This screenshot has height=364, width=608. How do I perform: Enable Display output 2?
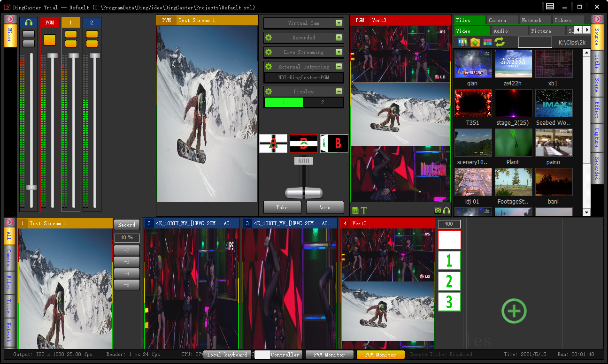pyautogui.click(x=323, y=102)
